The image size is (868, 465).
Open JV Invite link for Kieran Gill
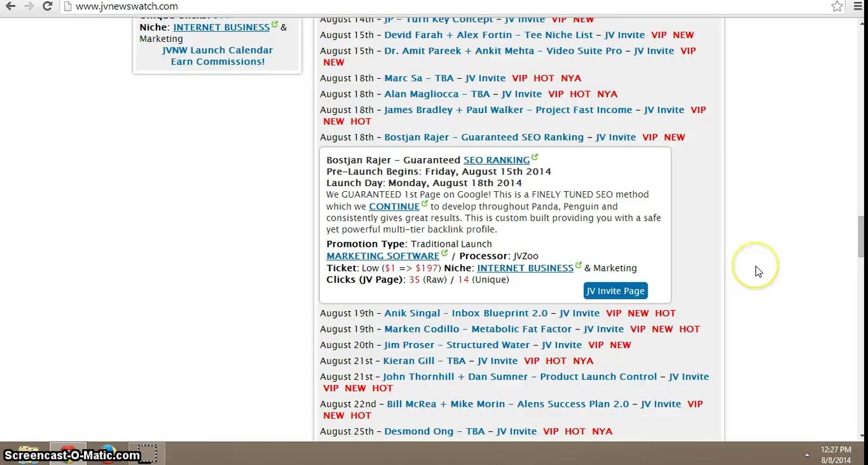click(x=498, y=361)
